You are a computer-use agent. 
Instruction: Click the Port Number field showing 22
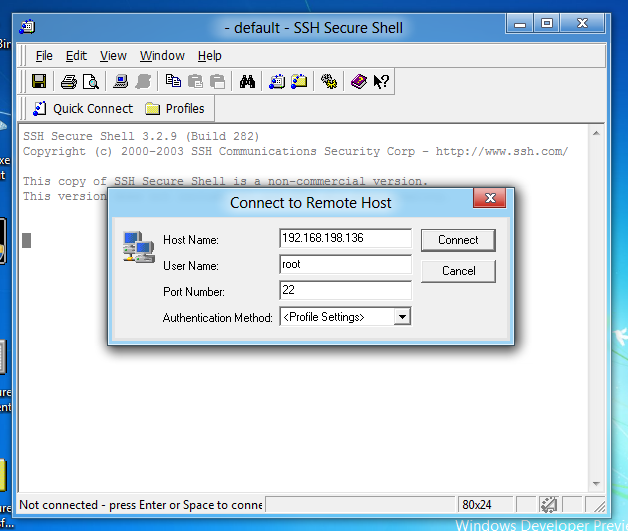(345, 290)
